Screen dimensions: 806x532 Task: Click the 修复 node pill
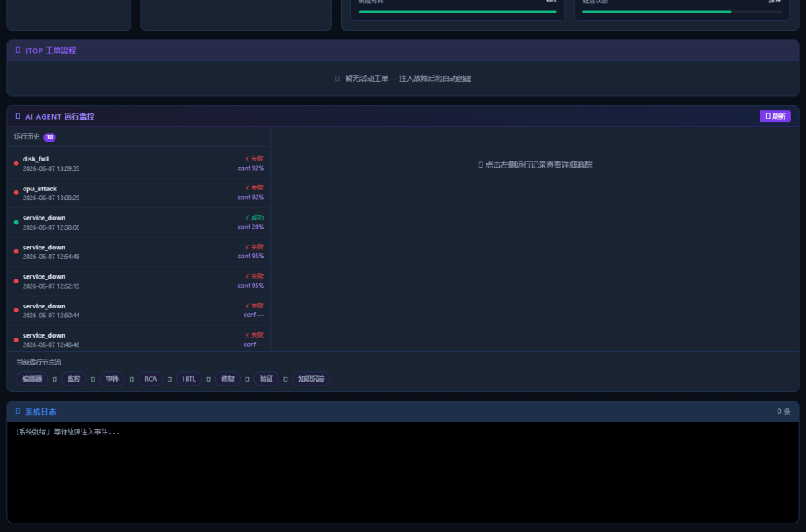(x=227, y=379)
